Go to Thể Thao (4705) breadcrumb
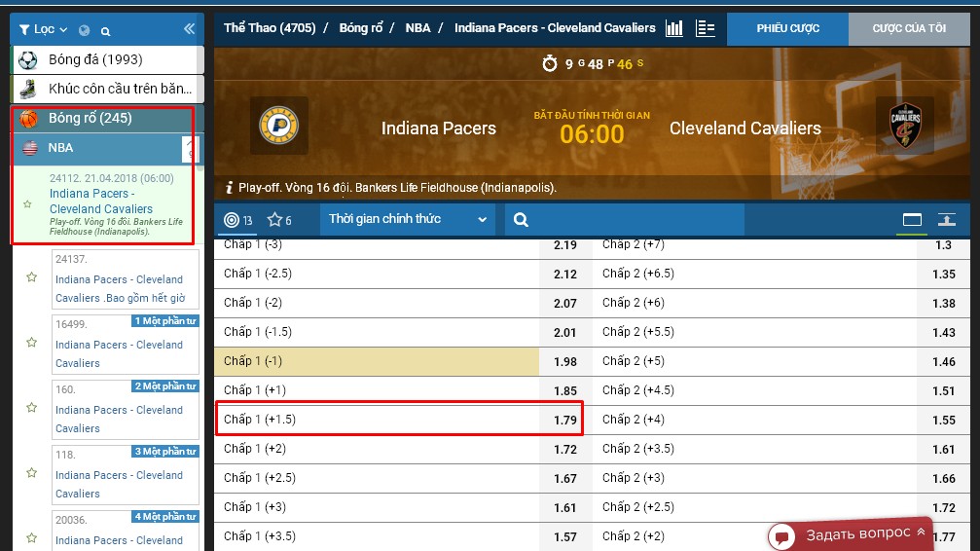The height and width of the screenshot is (551, 980). tap(270, 28)
